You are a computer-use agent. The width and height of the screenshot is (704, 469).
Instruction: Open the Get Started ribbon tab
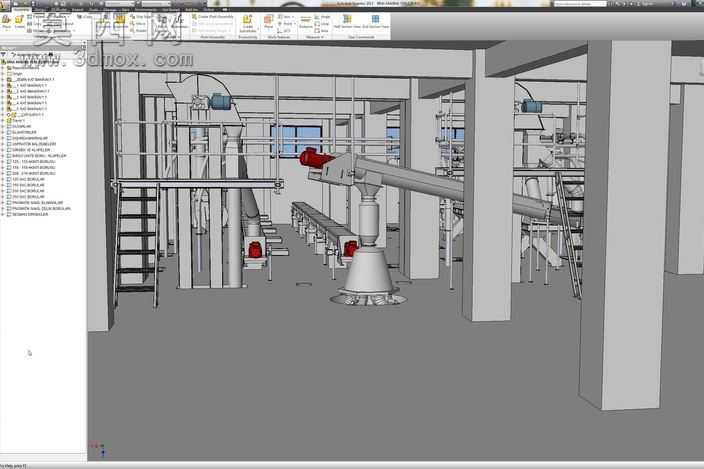tap(171, 9)
